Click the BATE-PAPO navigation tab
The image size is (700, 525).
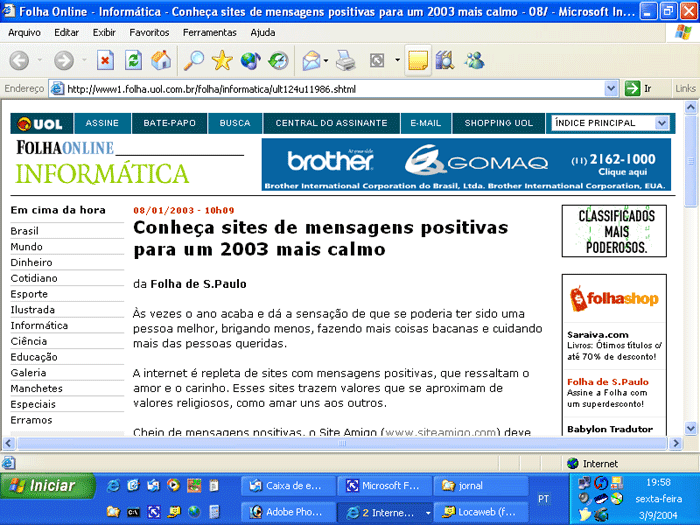point(170,123)
